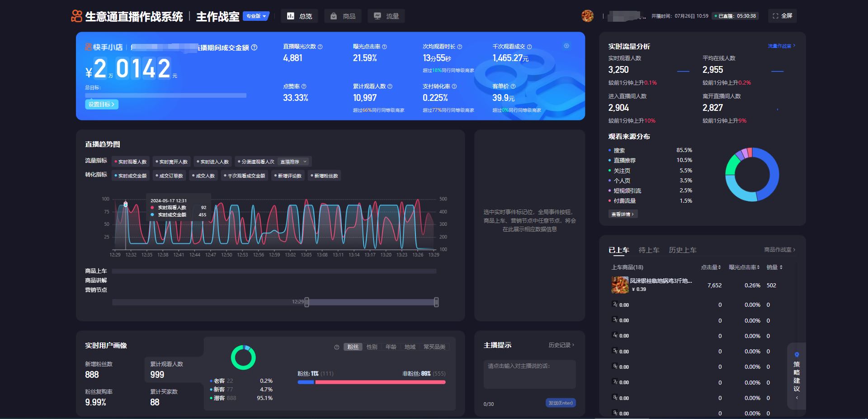Click help icon next to 曝光点击率
868x419 pixels.
tap(385, 47)
